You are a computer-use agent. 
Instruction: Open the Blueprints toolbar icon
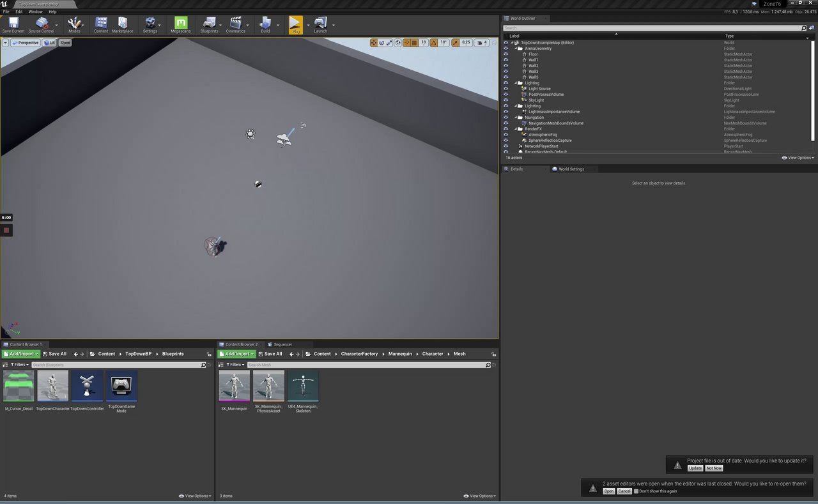tap(209, 25)
